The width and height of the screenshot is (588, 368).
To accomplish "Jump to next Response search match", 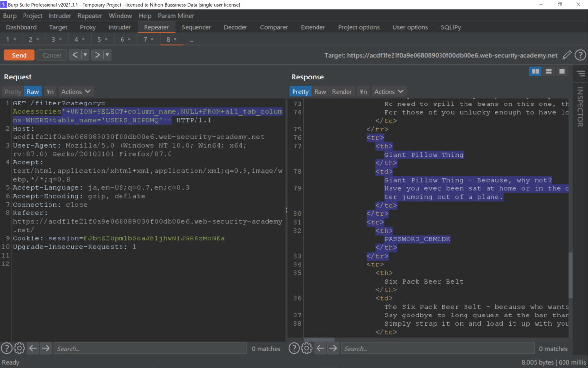I will click(x=333, y=348).
